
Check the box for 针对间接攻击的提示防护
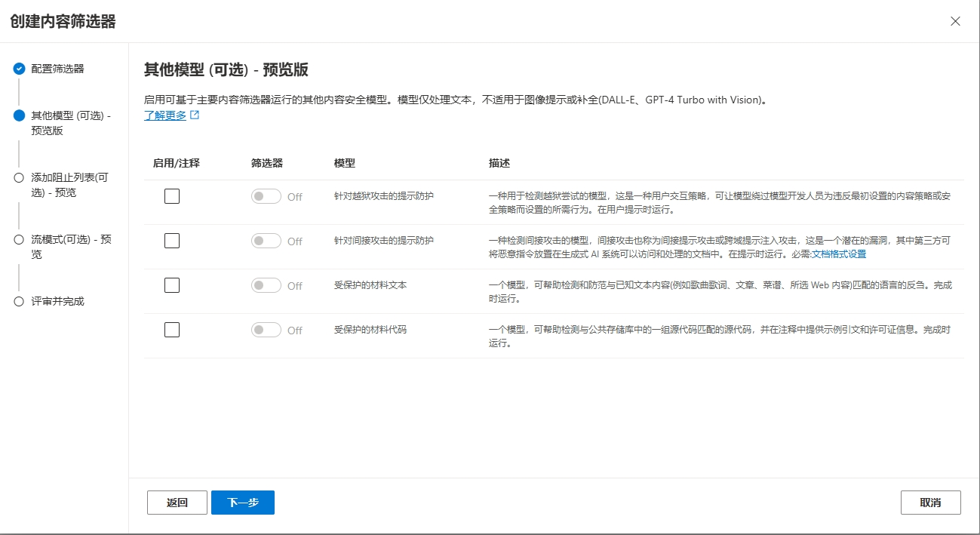click(x=172, y=241)
